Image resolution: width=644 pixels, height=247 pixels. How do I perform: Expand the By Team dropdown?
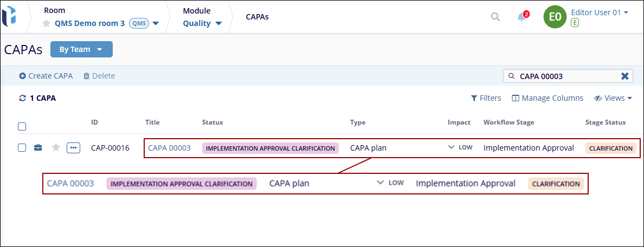[81, 49]
